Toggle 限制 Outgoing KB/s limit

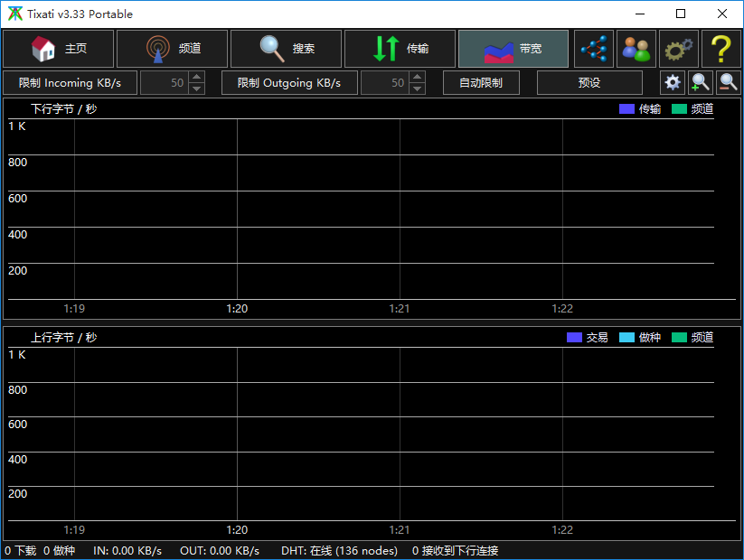[289, 82]
